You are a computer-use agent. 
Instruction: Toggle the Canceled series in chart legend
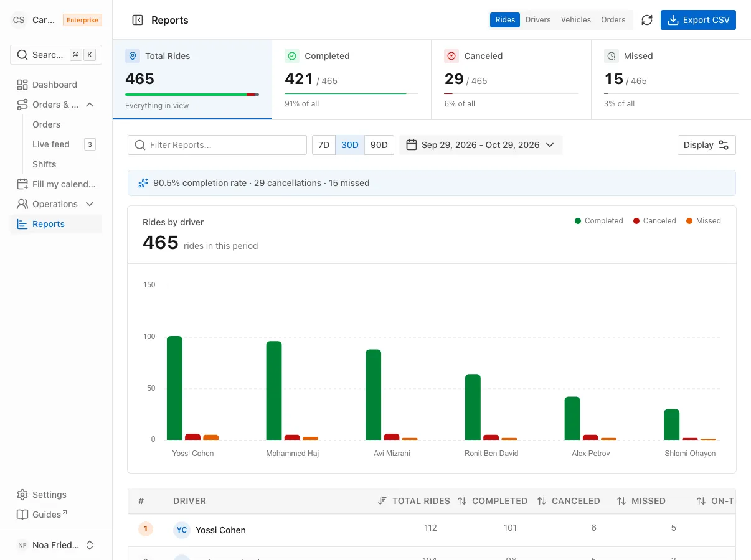point(654,221)
